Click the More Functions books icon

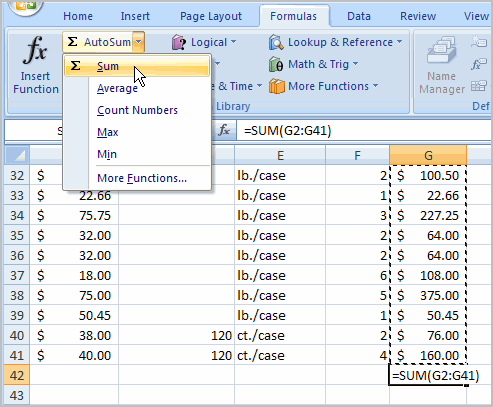tap(277, 86)
